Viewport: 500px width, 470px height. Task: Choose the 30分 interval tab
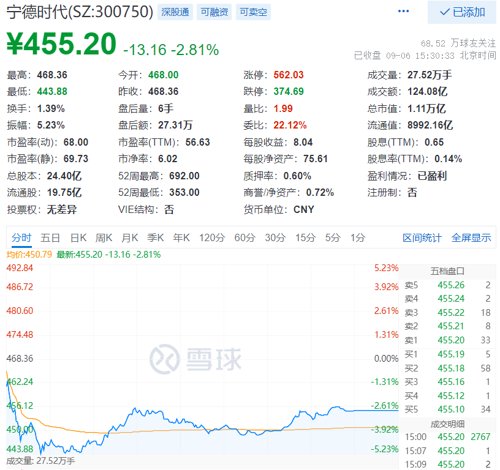[x=275, y=238]
